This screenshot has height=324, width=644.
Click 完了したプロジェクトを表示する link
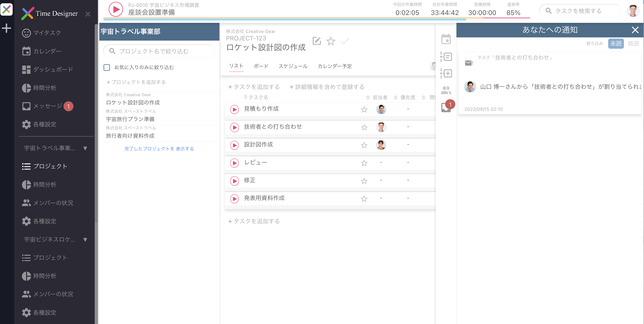[x=159, y=149]
